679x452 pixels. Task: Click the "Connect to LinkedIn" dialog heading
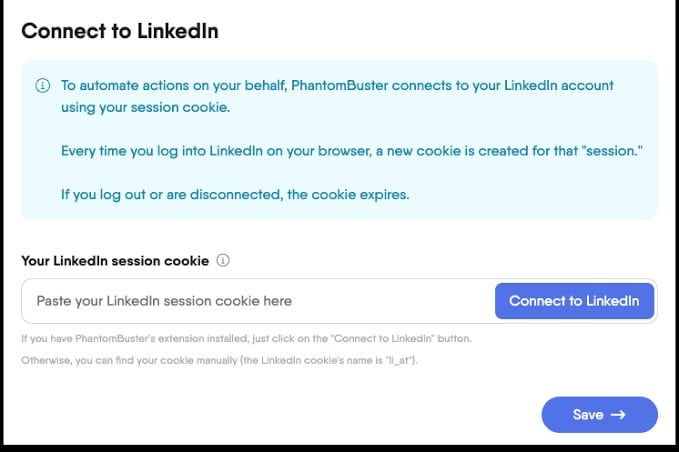pyautogui.click(x=120, y=31)
